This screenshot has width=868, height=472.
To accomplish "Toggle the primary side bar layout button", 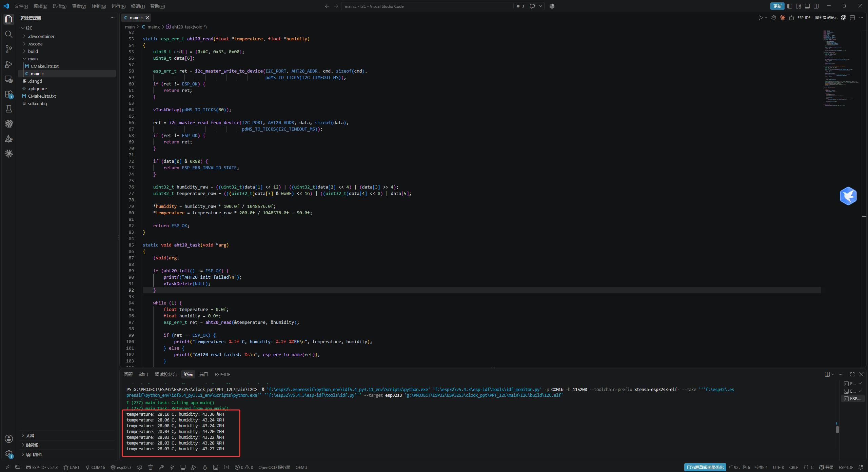I will tap(790, 6).
